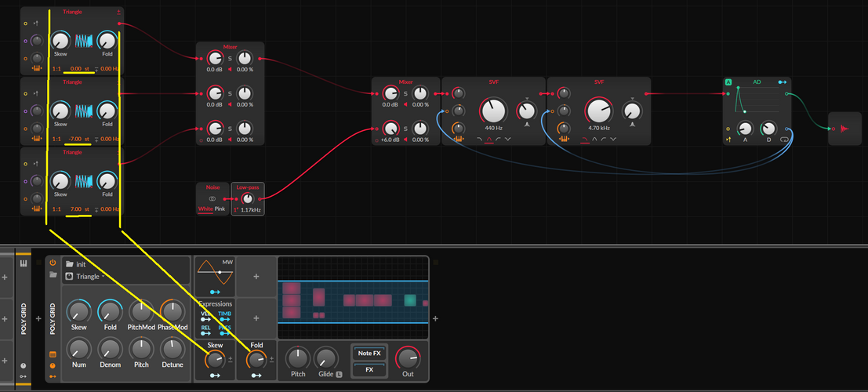The image size is (868, 392).
Task: Toggle the Poly Grid device power button
Action: (53, 263)
